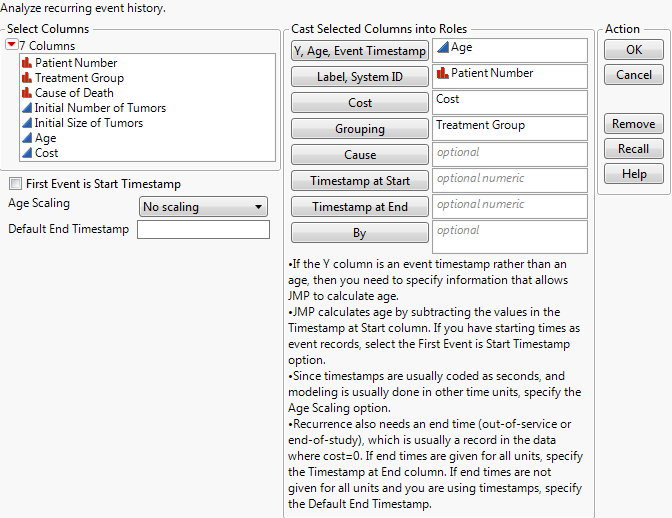Image resolution: width=672 pixels, height=518 pixels.
Task: Open the Age Scaling dropdown
Action: 203,207
